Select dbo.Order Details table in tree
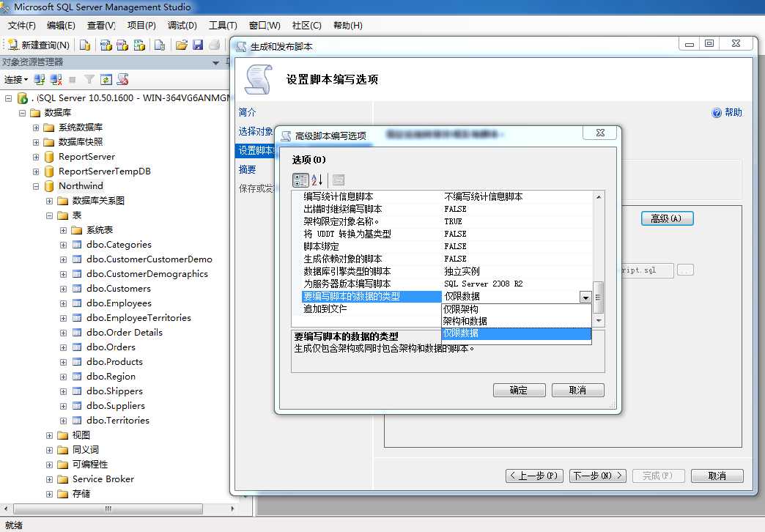The height and width of the screenshot is (532, 765). 125,333
